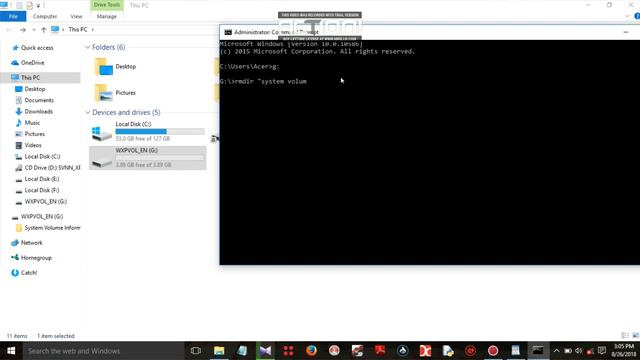Image resolution: width=640 pixels, height=360 pixels.
Task: Click Command Prompt title bar system icon
Action: pos(228,32)
